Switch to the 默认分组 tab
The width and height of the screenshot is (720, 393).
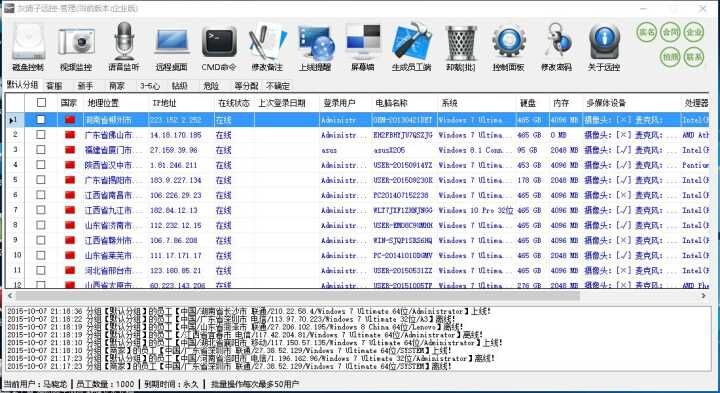(x=22, y=85)
